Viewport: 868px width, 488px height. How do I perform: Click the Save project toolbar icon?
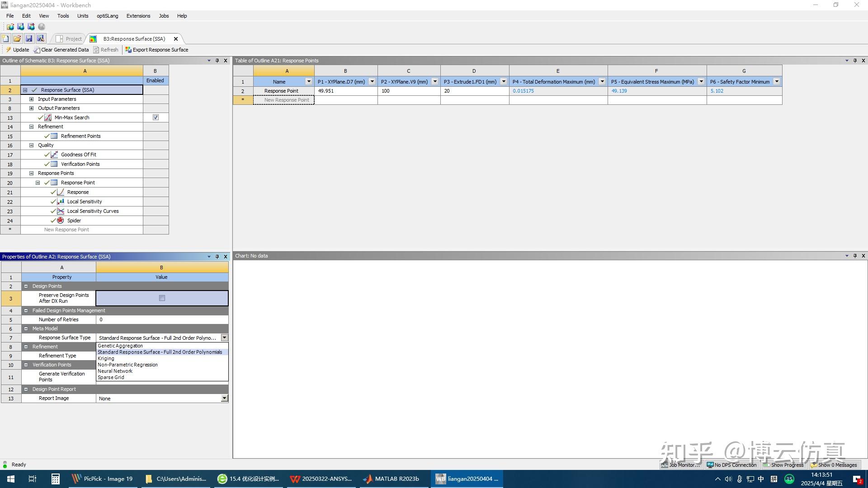[29, 39]
